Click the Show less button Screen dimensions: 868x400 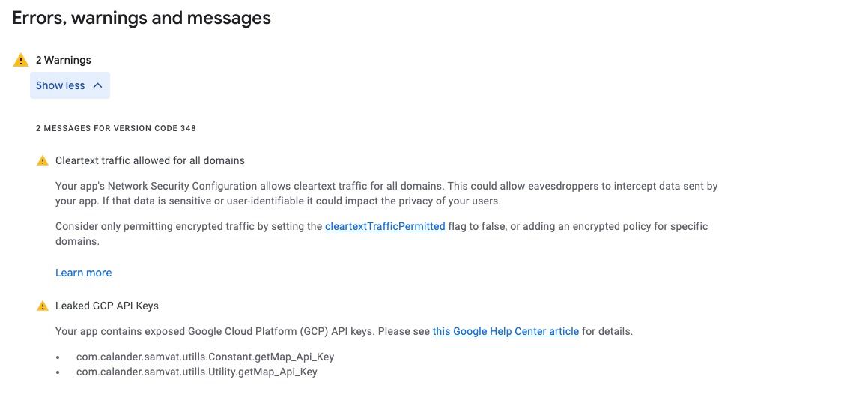coord(70,85)
